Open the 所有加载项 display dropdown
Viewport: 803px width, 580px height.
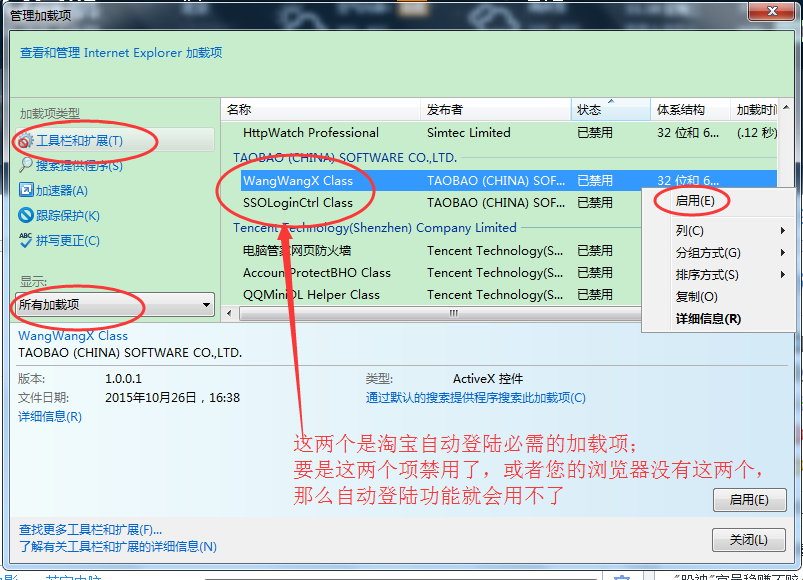click(117, 304)
